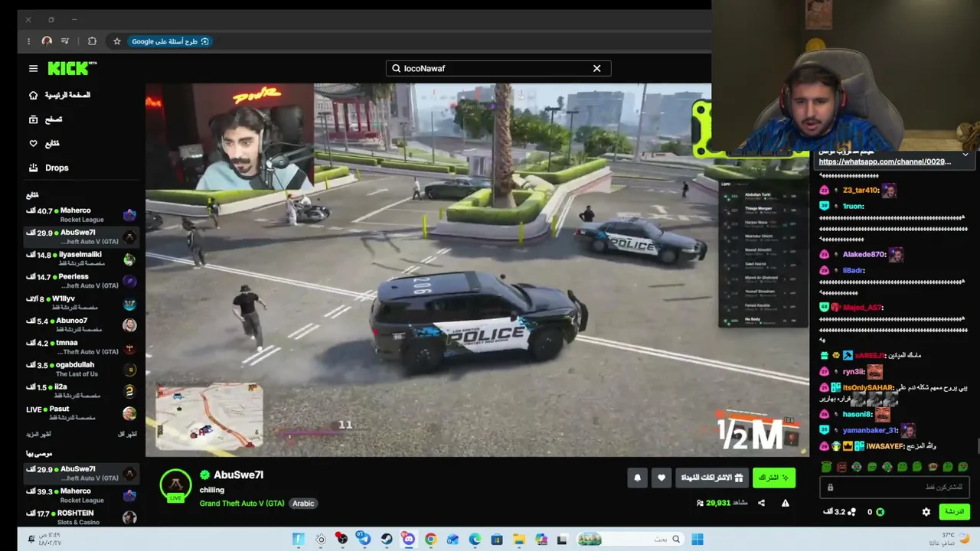Open Microsoft Edge from the taskbar

(x=475, y=540)
